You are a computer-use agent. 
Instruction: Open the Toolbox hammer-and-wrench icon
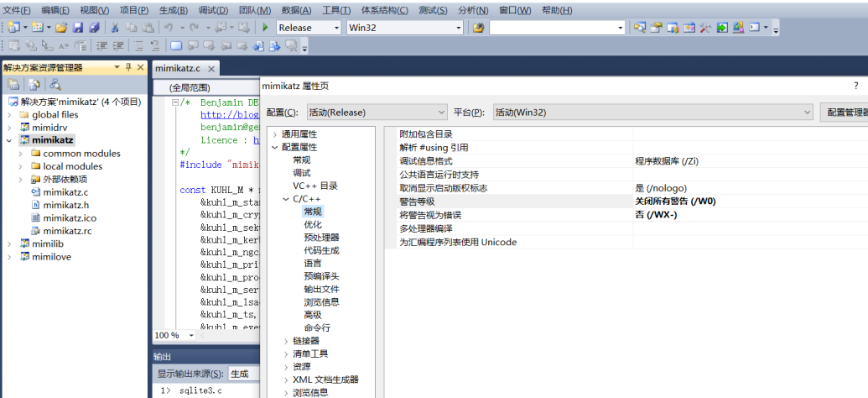[x=705, y=27]
